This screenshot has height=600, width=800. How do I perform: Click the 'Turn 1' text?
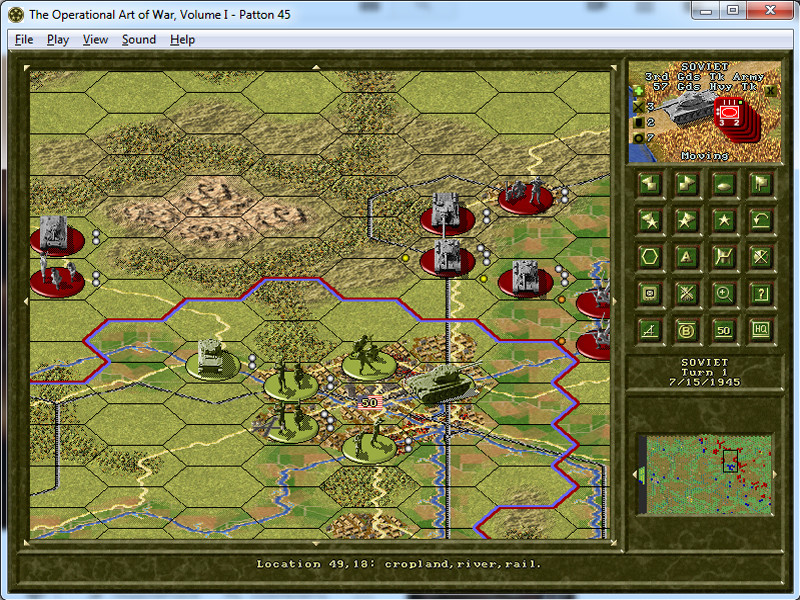pyautogui.click(x=705, y=372)
